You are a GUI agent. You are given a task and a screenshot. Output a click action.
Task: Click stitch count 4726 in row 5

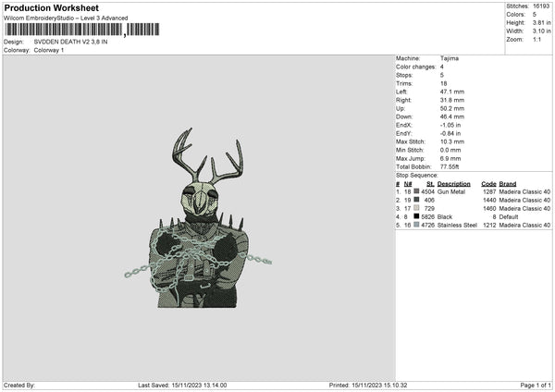(427, 225)
